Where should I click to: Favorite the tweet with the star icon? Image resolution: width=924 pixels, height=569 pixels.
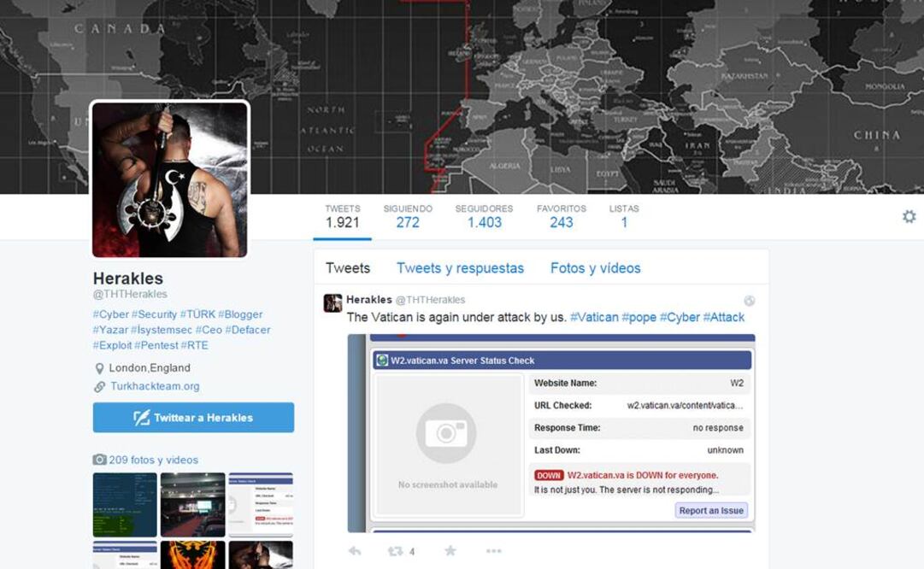click(450, 551)
